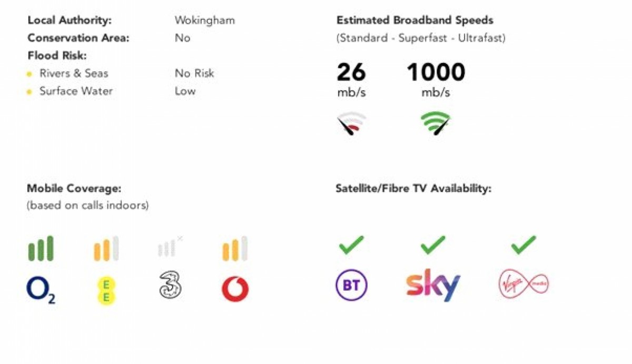Click the O2 network logo

click(x=41, y=290)
